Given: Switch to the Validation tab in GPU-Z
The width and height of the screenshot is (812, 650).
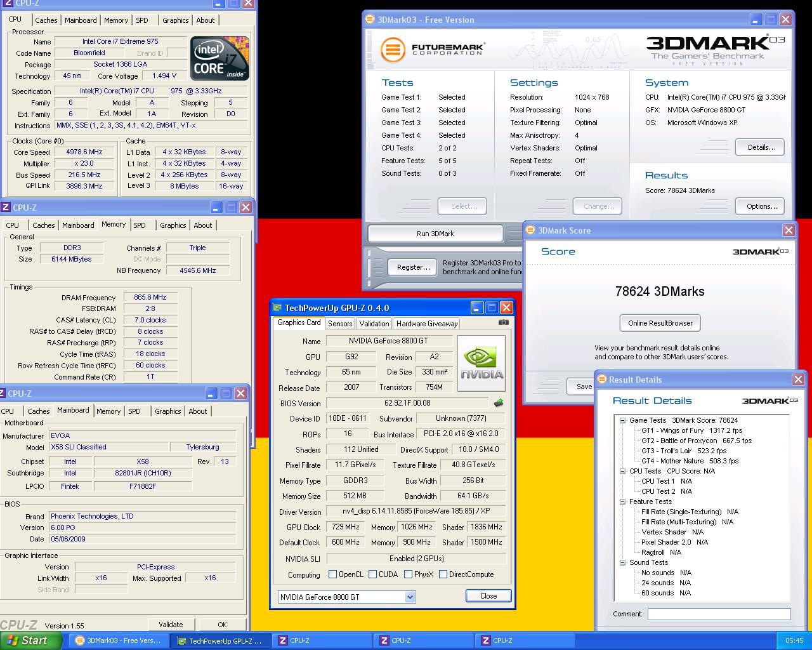Looking at the screenshot, I should [x=374, y=324].
